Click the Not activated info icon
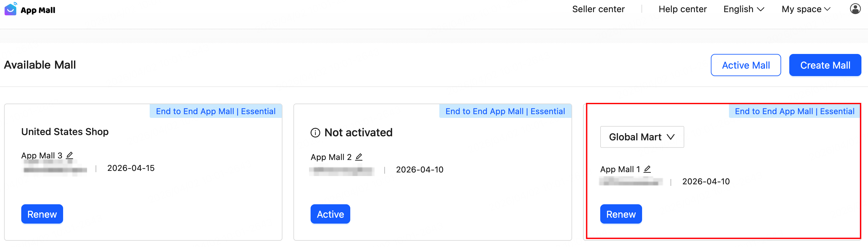This screenshot has width=868, height=247. click(x=315, y=133)
